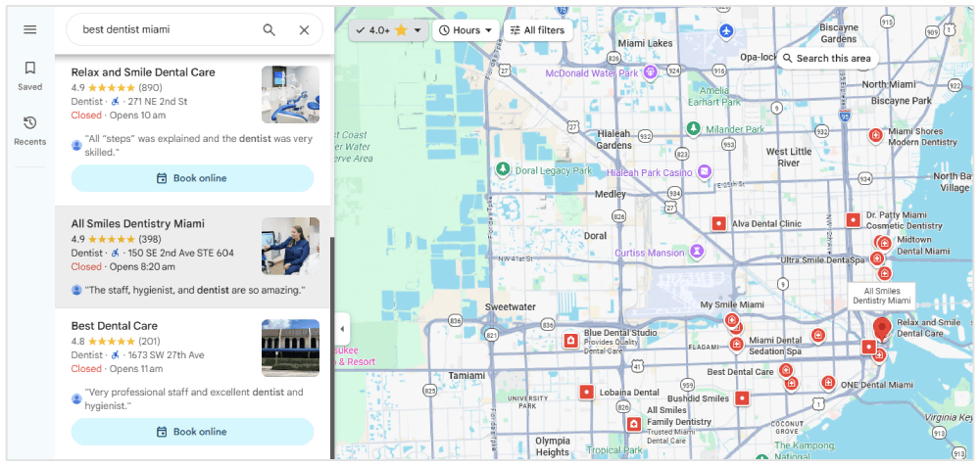
Task: Select the Ultra Smile DentaSpa pin
Action: [877, 258]
